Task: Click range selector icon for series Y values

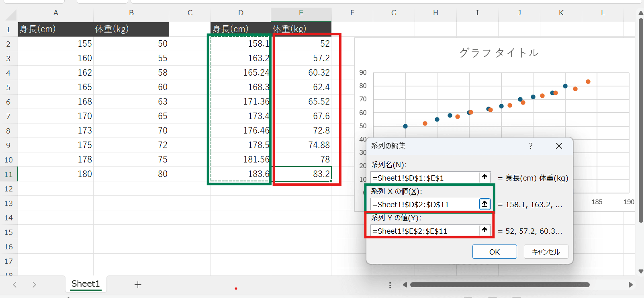Action: pos(485,230)
